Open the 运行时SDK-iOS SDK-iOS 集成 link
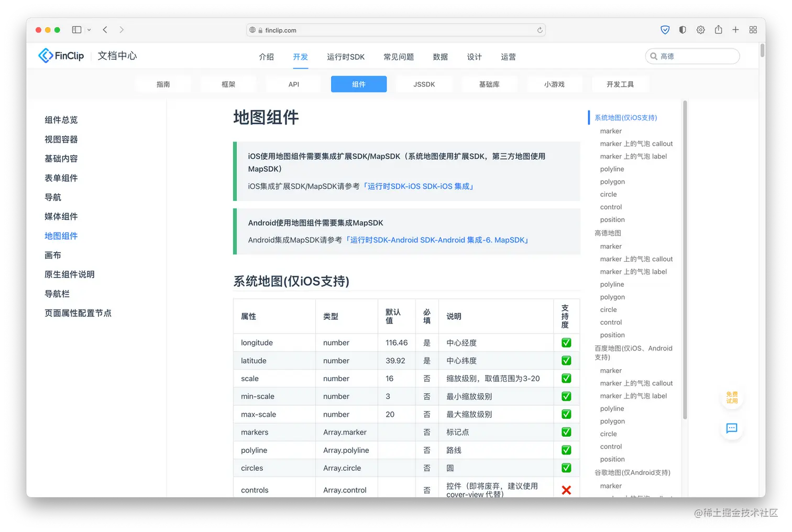 [x=419, y=186]
